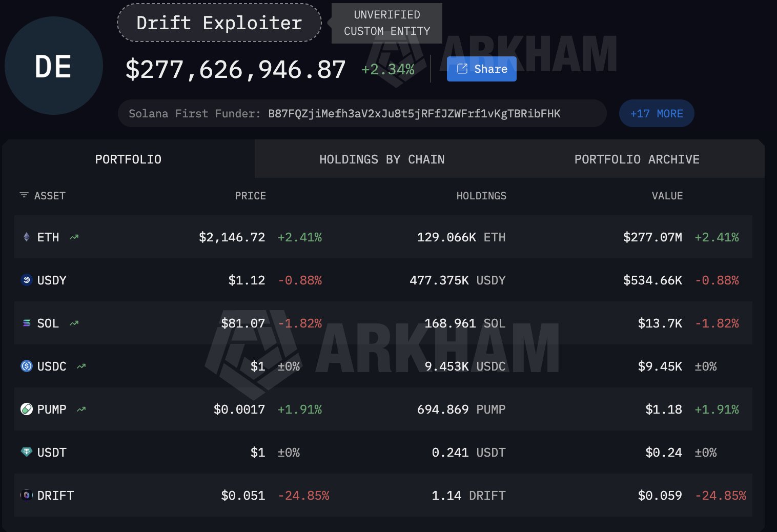Screen dimensions: 777x532
Task: Click the USDY token icon
Action: pyautogui.click(x=27, y=280)
